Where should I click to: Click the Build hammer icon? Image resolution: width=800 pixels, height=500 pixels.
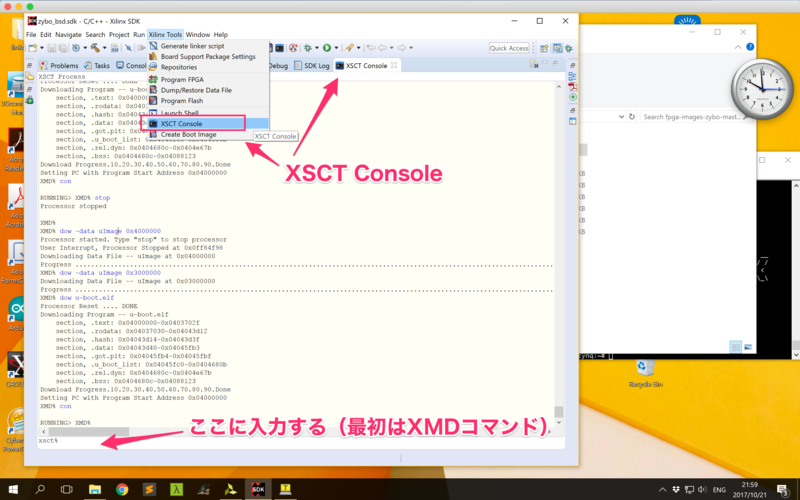(95, 48)
